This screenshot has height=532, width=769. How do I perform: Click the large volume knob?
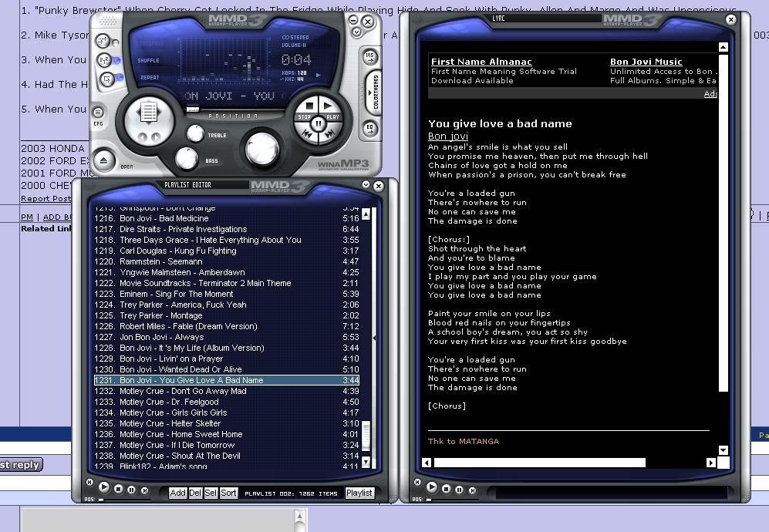click(262, 149)
